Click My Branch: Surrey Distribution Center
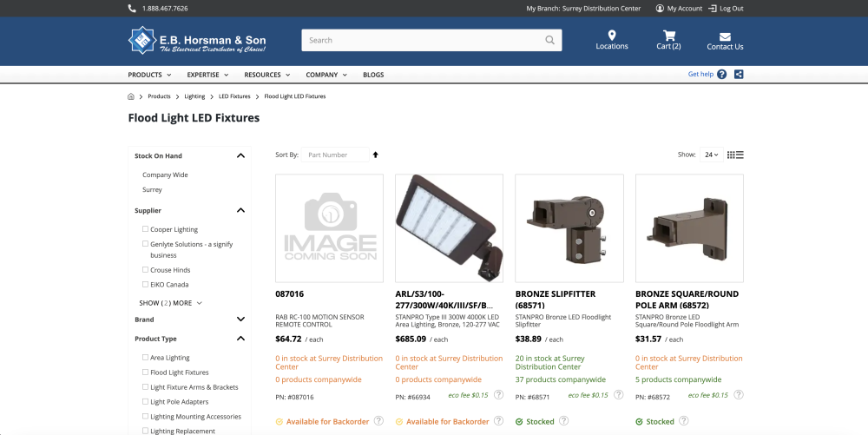This screenshot has height=435, width=868. click(x=583, y=9)
